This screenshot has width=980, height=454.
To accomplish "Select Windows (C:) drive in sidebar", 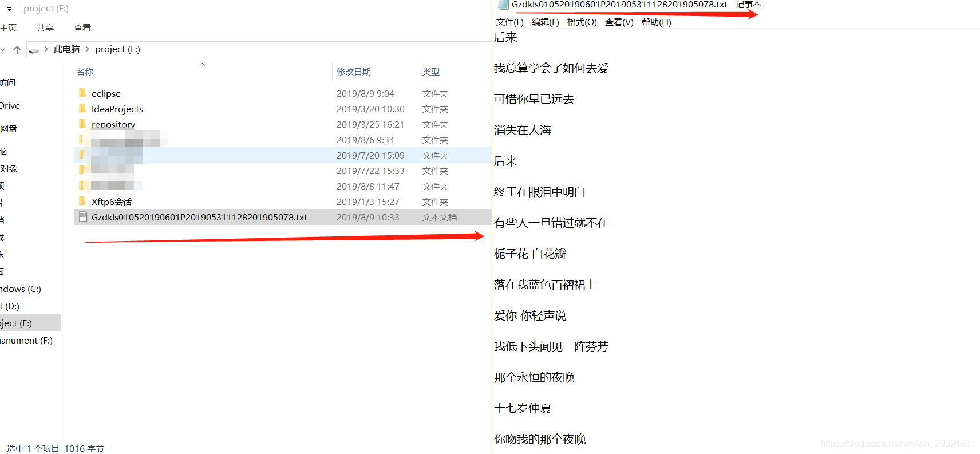I will pyautogui.click(x=21, y=289).
